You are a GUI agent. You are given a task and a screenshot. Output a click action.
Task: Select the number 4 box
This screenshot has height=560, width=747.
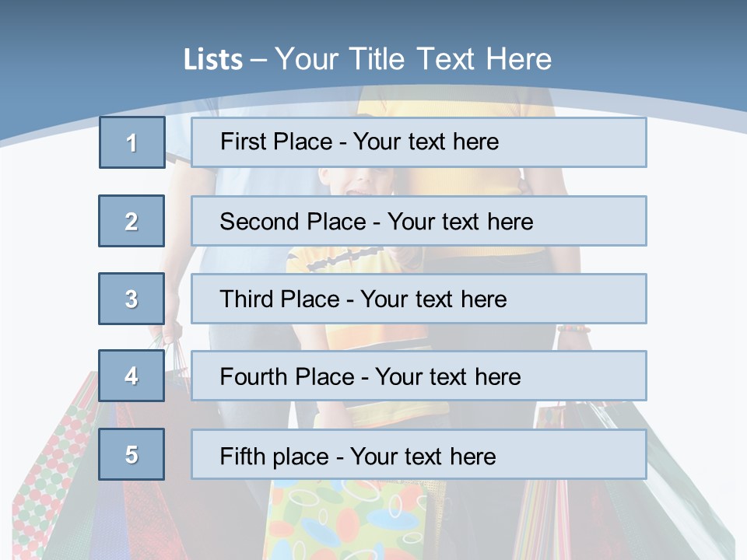(x=132, y=376)
